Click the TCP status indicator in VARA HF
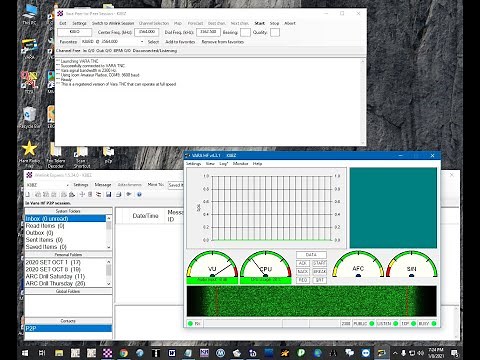This screenshot has height=360, width=480. (x=409, y=323)
